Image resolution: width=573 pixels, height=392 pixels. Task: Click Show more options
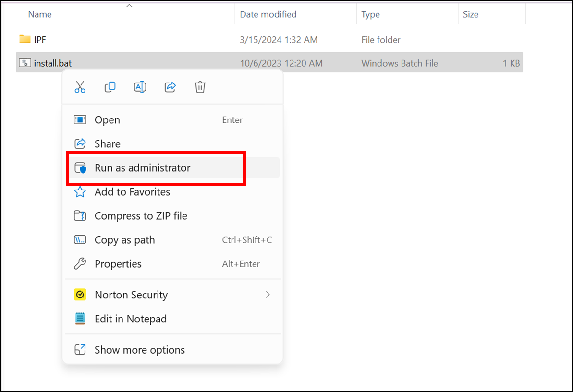[139, 350]
